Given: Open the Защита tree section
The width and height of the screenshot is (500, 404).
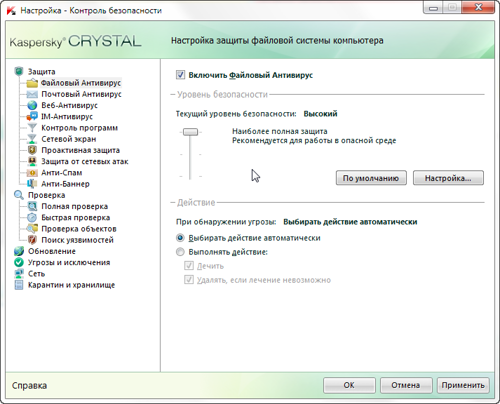Looking at the screenshot, I should click(x=41, y=72).
